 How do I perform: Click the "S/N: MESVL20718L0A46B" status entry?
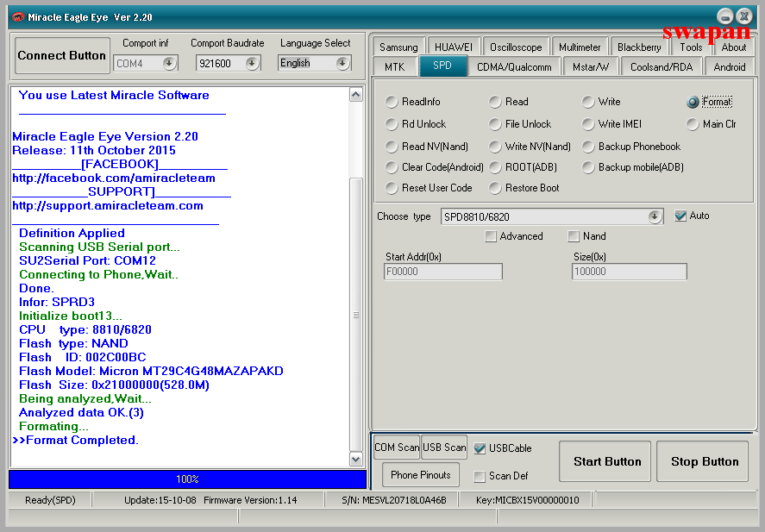[394, 500]
